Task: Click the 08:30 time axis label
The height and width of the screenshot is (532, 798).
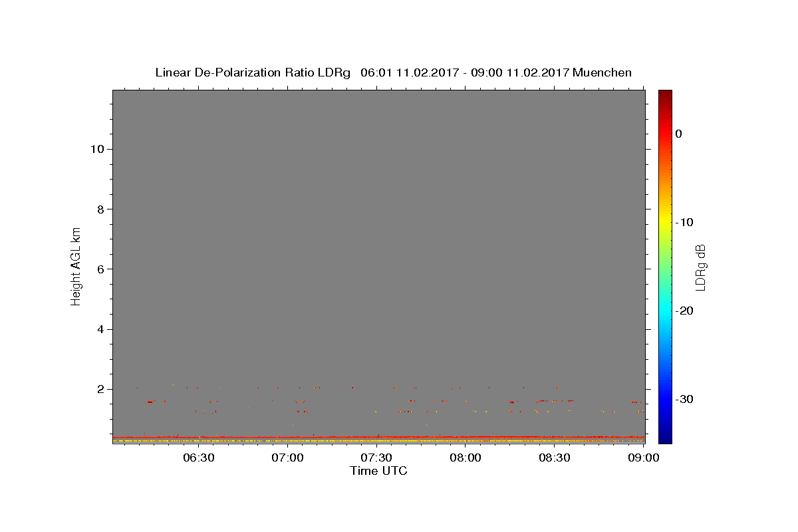Action: pos(555,458)
